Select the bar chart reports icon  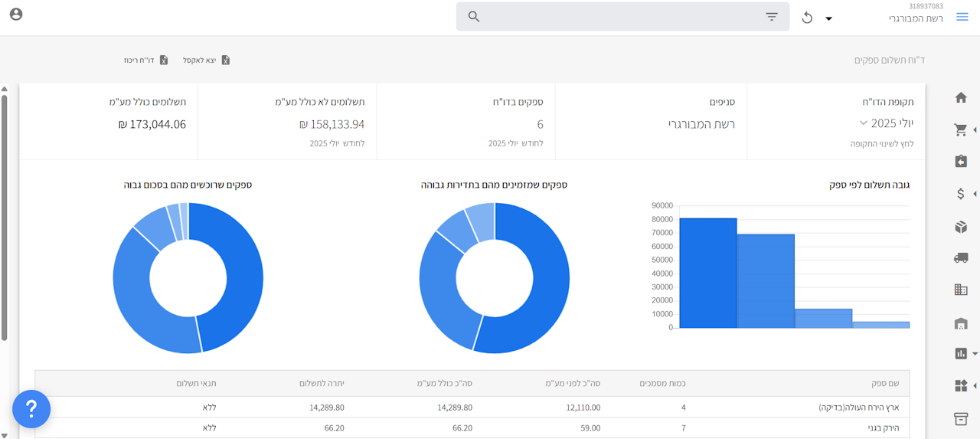coord(961,353)
